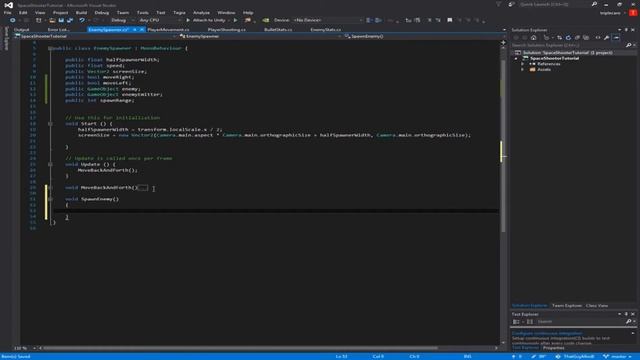The width and height of the screenshot is (640, 360).
Task: Click the Open File toolbar icon
Action: click(x=52, y=20)
